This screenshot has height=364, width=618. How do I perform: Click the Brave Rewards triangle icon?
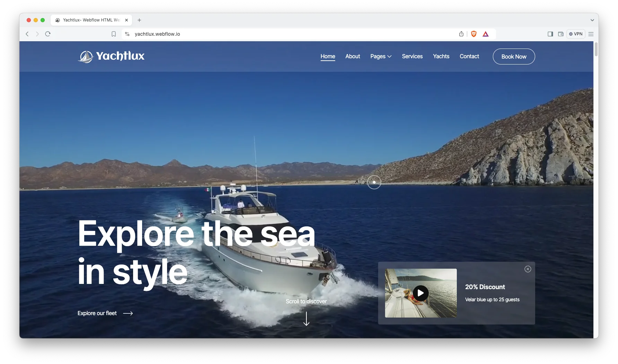tap(486, 34)
